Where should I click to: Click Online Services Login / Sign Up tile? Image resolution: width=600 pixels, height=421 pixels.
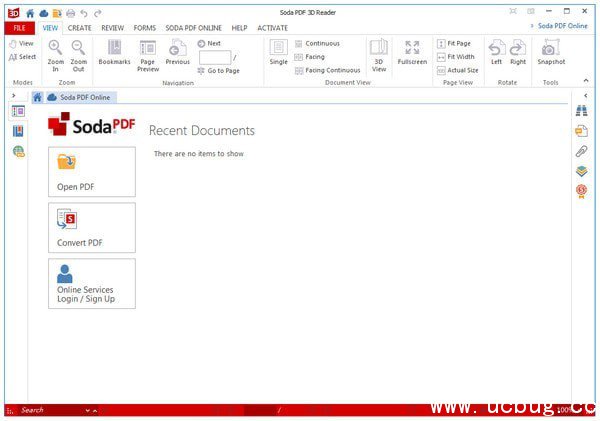coord(92,284)
